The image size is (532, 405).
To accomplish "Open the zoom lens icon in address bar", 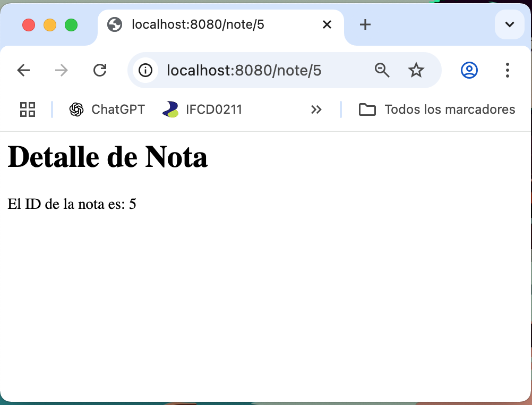I will (382, 70).
